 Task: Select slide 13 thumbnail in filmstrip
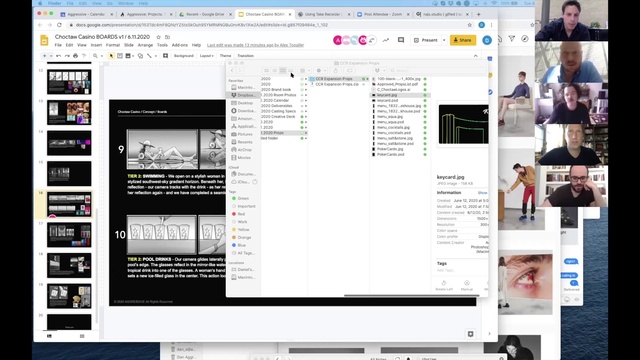(69, 112)
